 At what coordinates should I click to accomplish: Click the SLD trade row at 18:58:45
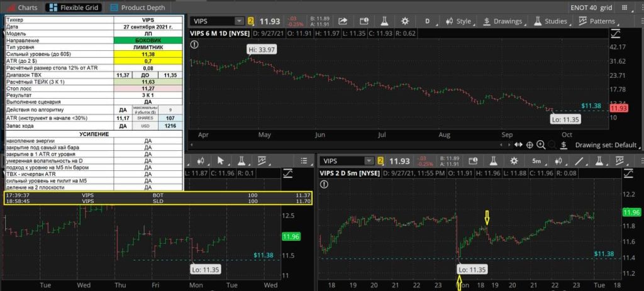tap(158, 202)
